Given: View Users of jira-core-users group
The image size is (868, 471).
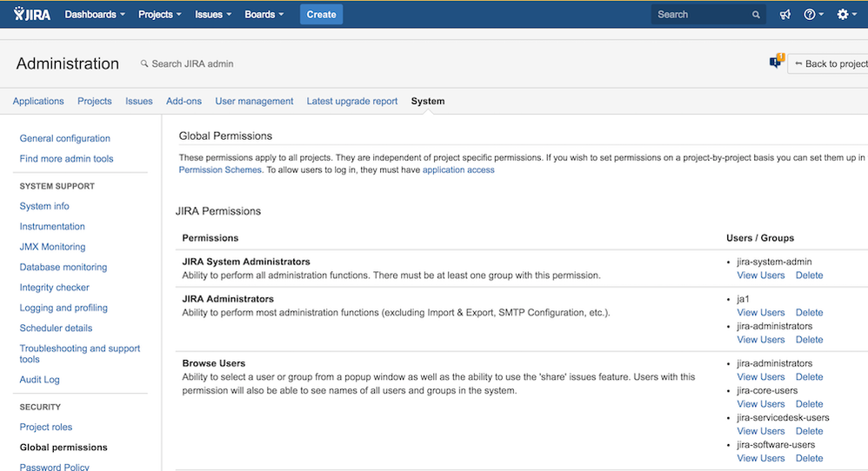Looking at the screenshot, I should (761, 404).
